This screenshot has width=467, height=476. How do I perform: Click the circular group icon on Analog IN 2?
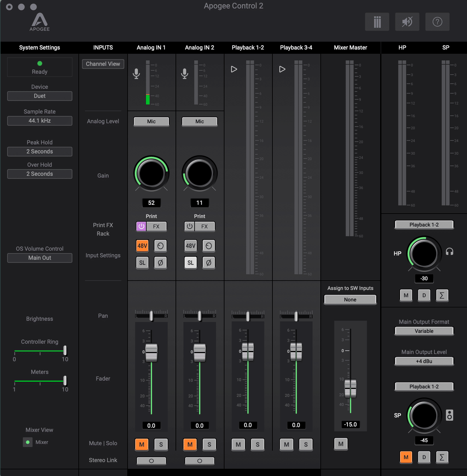coord(209,245)
